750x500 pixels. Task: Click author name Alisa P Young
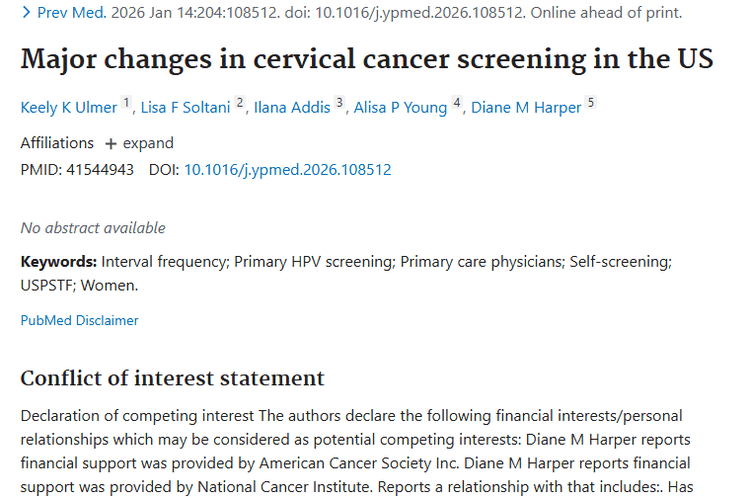(x=400, y=108)
